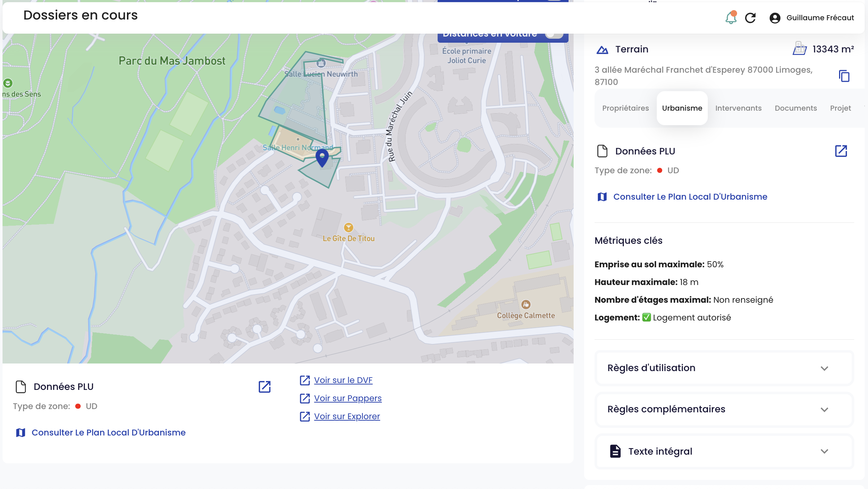
Task: Open Données PLU external link below map
Action: [x=264, y=387]
